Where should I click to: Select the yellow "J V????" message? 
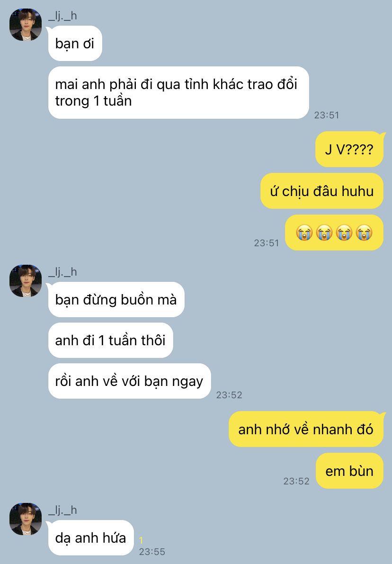(349, 149)
